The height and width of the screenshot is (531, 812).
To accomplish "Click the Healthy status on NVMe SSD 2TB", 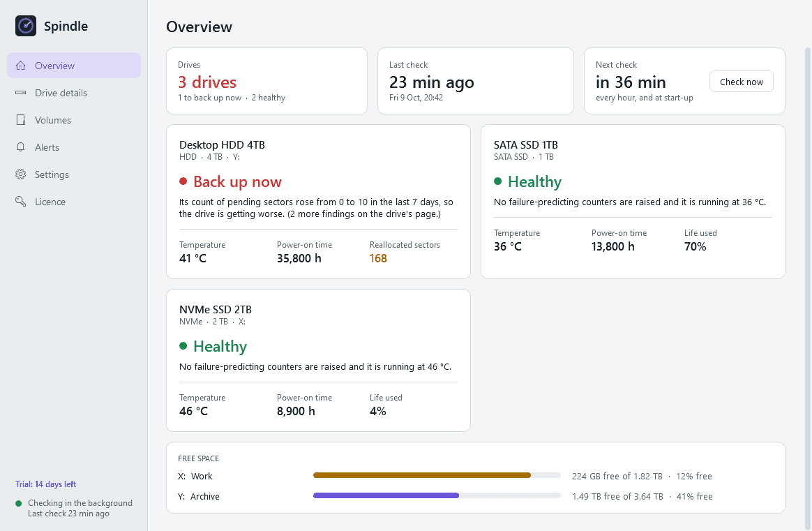I will click(220, 346).
